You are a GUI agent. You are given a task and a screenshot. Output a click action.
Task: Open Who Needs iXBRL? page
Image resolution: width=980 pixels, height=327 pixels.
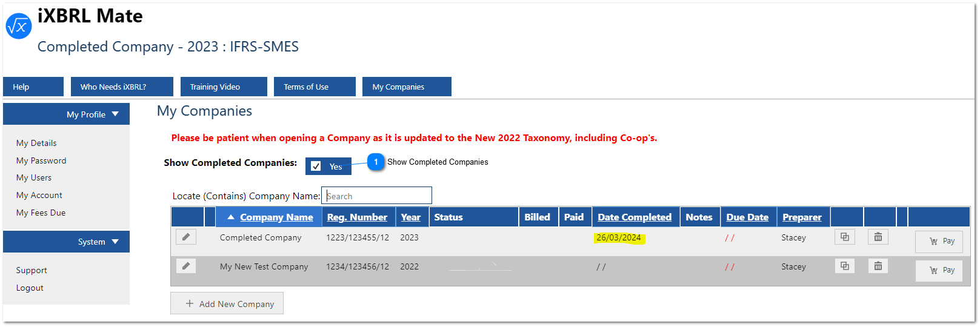tap(122, 87)
